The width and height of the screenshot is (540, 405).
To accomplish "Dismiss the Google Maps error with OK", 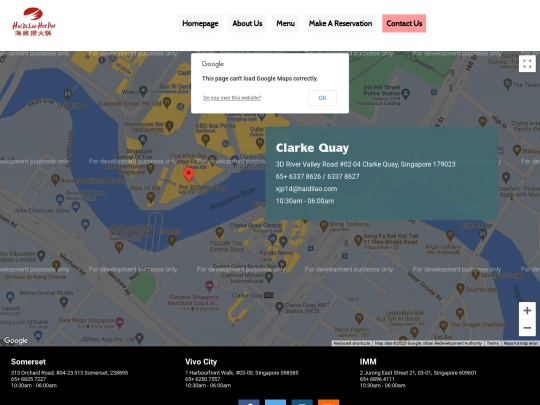I will 322,98.
